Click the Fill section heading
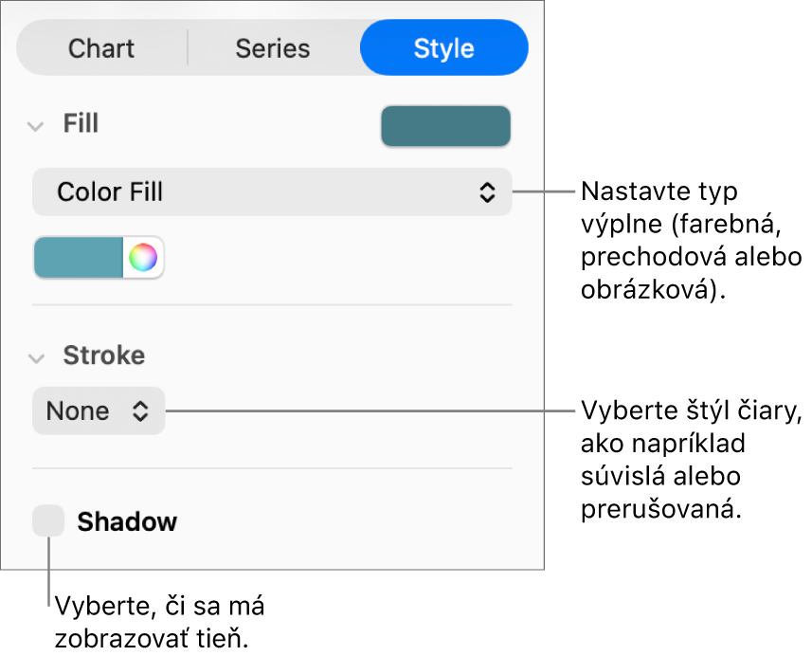The height and width of the screenshot is (656, 812). pos(81,124)
